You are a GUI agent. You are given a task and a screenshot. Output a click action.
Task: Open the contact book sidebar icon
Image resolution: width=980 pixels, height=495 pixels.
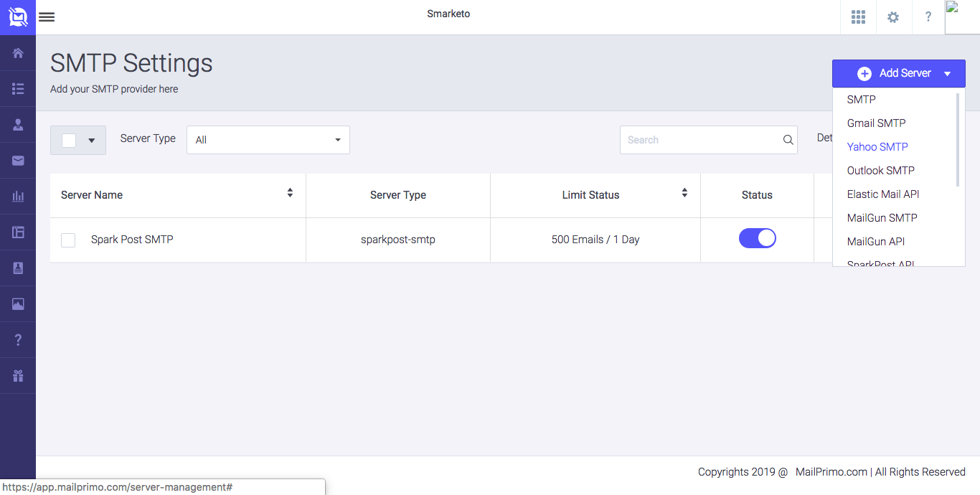tap(18, 268)
